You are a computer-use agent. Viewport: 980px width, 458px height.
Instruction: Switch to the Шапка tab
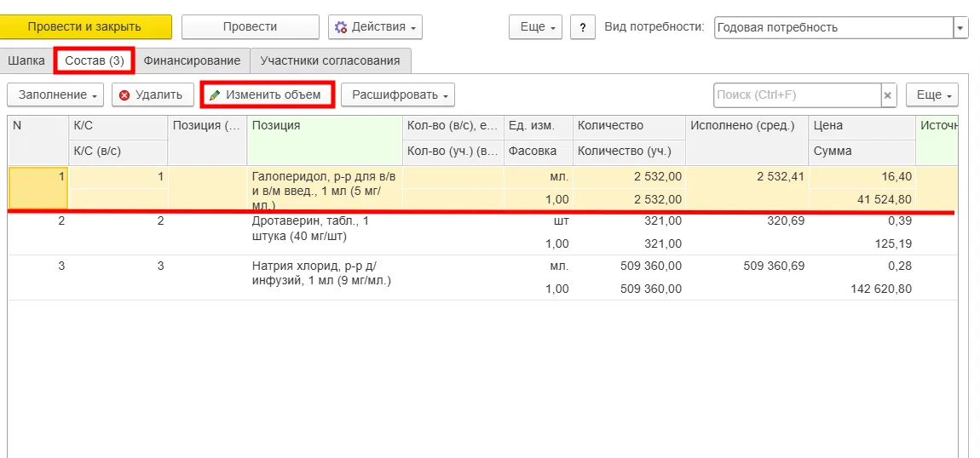click(27, 60)
